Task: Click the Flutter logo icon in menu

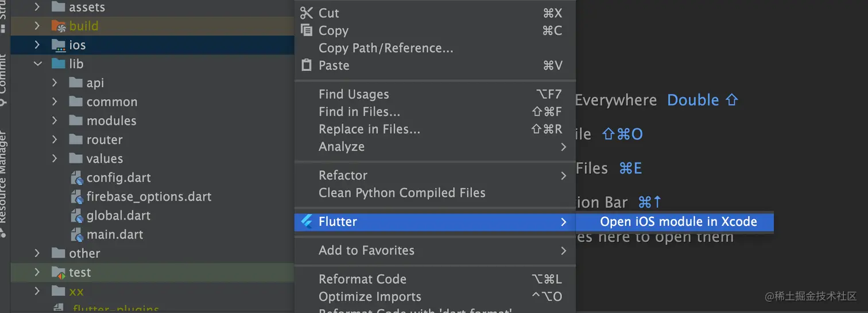Action: pyautogui.click(x=307, y=222)
